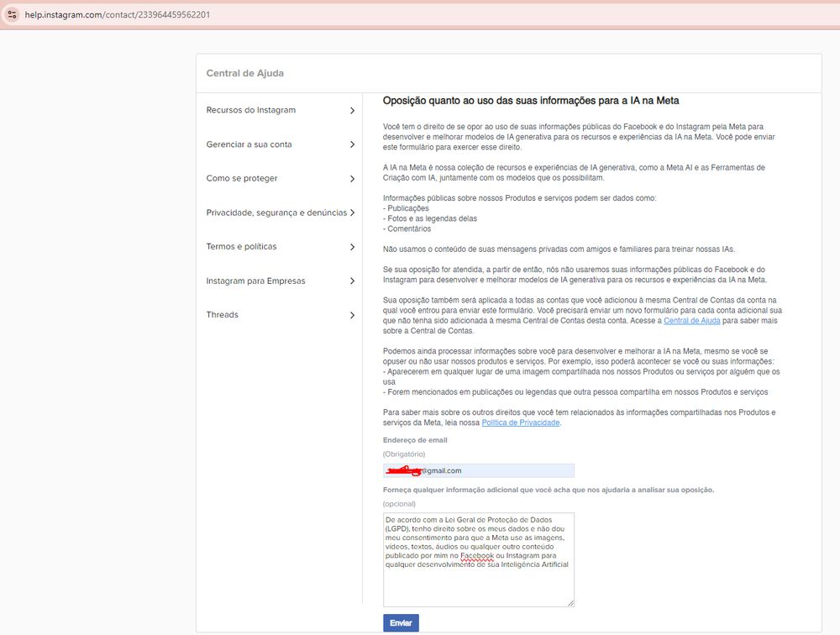This screenshot has height=635, width=840.
Task: Follow the Central de Ajuda link in text
Action: [691, 321]
